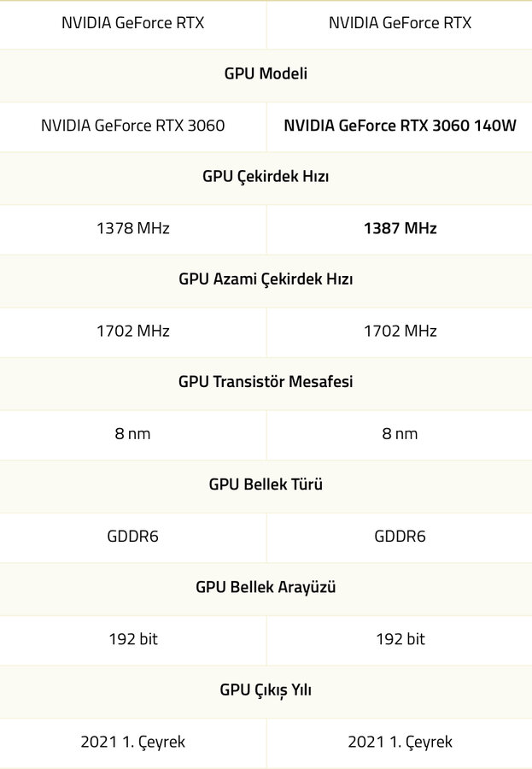The image size is (532, 769).
Task: Click the GPU Transistör Mesafesi header
Action: [x=266, y=382]
